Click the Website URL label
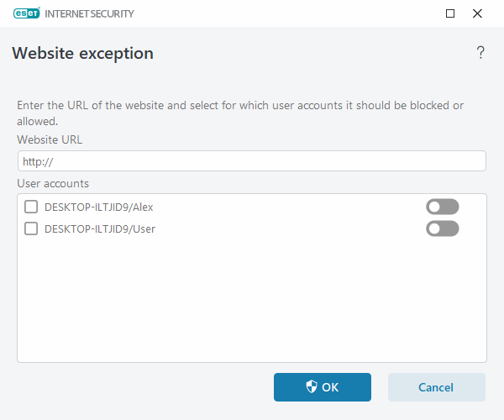This screenshot has height=420, width=504. pos(50,139)
